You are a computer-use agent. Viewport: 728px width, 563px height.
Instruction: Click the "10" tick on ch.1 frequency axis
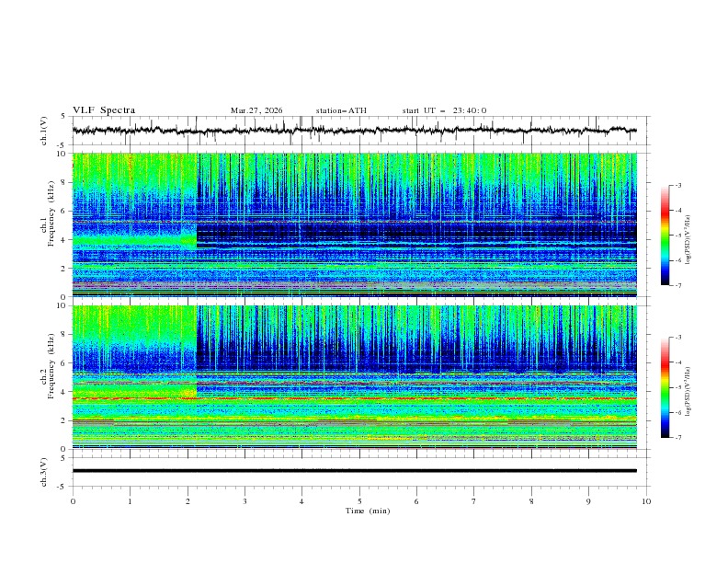(x=62, y=154)
